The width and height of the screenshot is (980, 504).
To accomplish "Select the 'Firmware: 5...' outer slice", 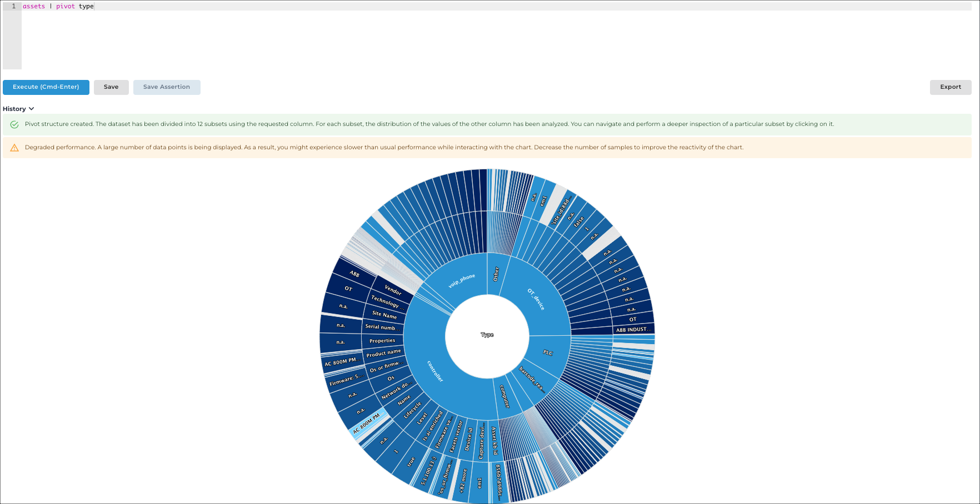I will pyautogui.click(x=346, y=380).
